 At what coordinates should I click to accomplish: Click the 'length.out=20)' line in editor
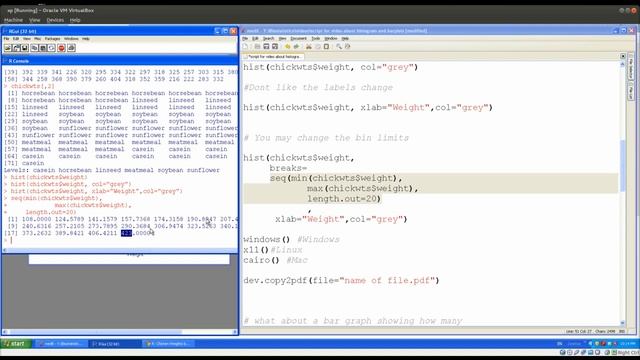click(344, 199)
